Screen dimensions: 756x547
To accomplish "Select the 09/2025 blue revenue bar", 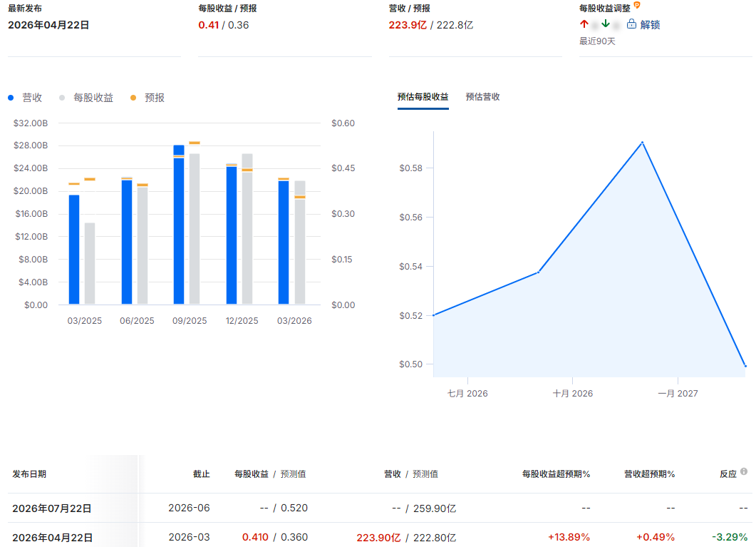I will 179,225.
